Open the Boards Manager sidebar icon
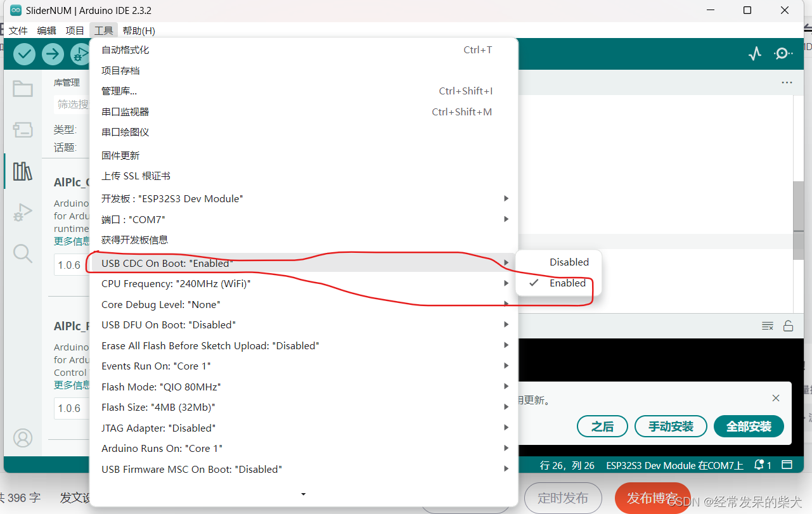Image resolution: width=812 pixels, height=514 pixels. coord(23,130)
